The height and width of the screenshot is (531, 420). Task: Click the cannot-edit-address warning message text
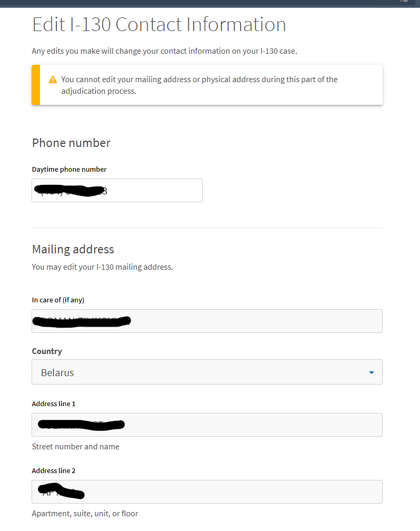pyautogui.click(x=199, y=85)
